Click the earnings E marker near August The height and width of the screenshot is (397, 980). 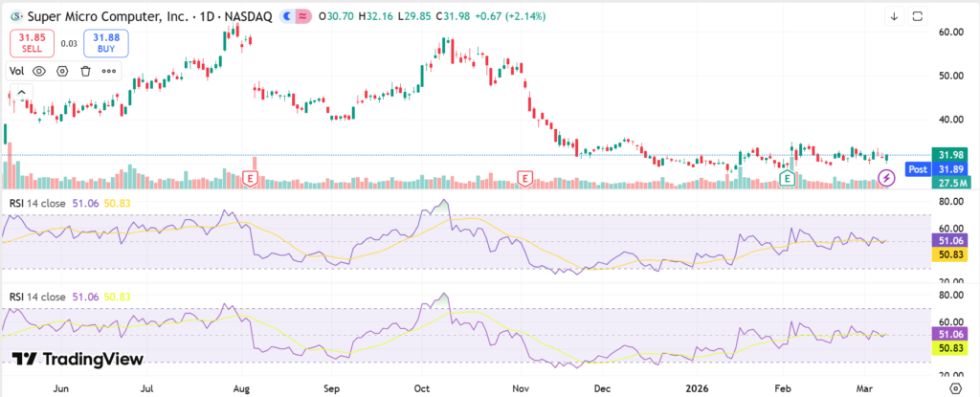click(x=251, y=178)
